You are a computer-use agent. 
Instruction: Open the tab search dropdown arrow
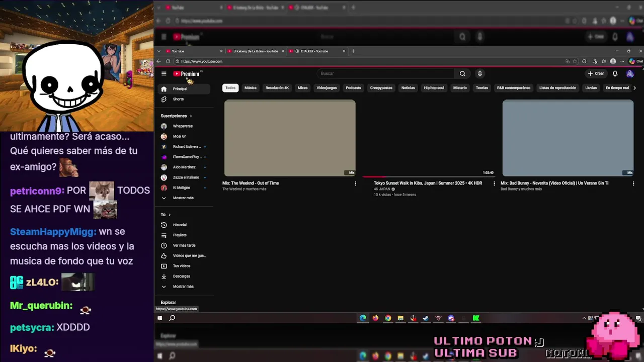(159, 51)
